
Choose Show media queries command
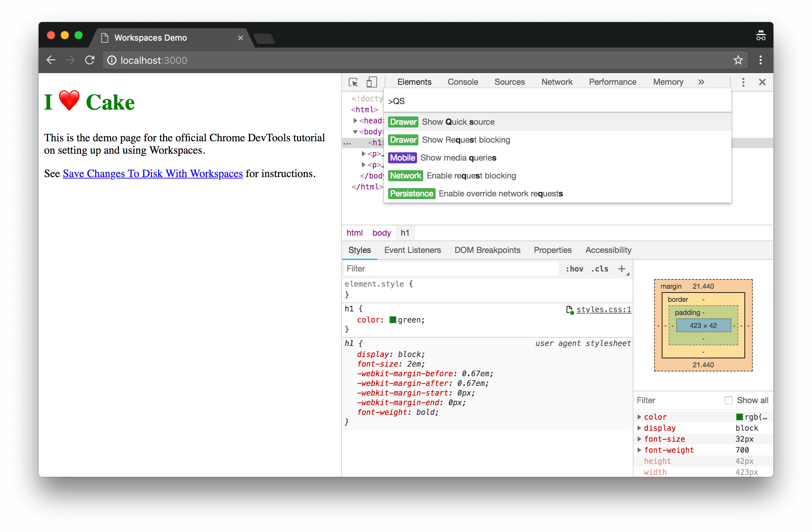557,158
